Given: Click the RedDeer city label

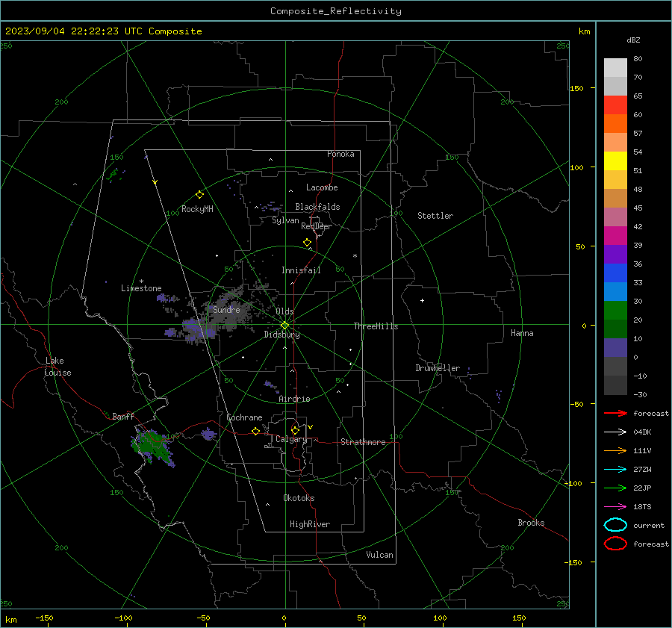Looking at the screenshot, I should pyautogui.click(x=317, y=226).
